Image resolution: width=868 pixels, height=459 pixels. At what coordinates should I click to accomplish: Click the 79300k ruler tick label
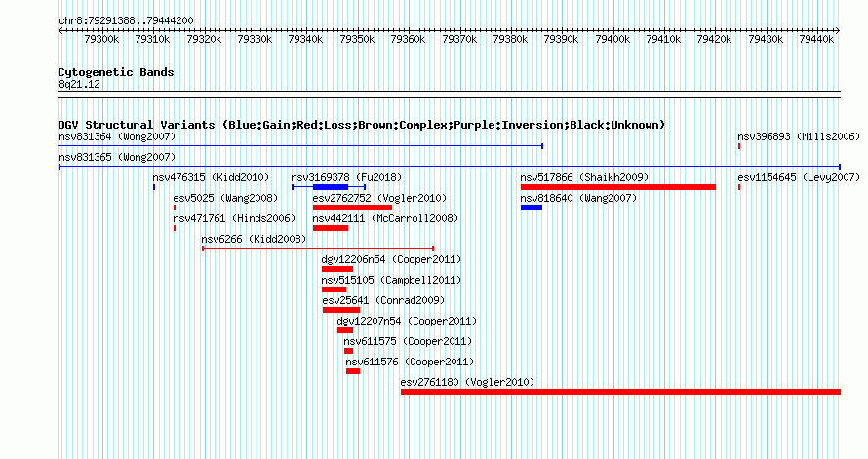tap(101, 39)
